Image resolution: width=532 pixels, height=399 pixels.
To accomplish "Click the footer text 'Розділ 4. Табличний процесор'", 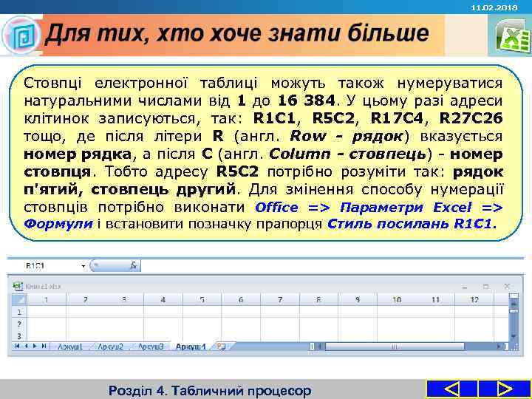I will pos(210,391).
